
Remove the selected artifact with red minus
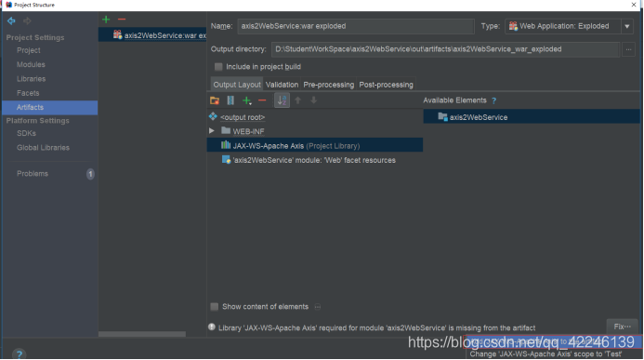(x=122, y=20)
